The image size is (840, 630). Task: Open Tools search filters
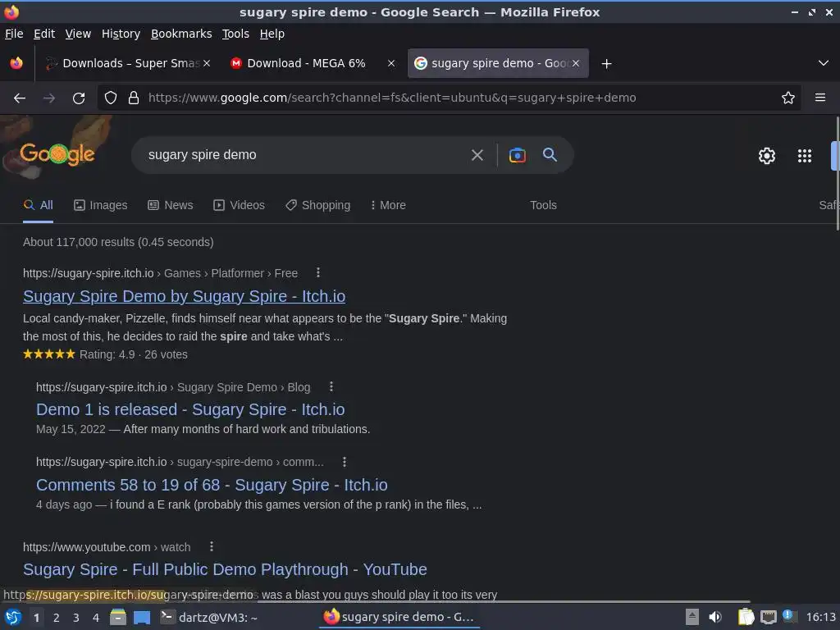543,205
